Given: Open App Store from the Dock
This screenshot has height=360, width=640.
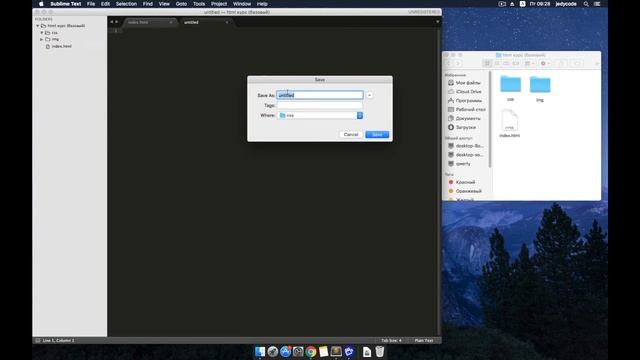Looking at the screenshot, I should [x=285, y=351].
